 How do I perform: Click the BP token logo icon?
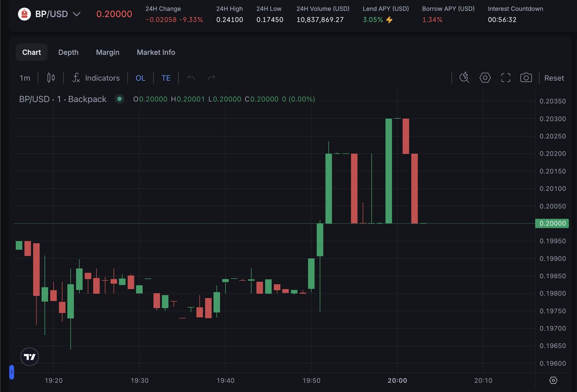(x=24, y=13)
